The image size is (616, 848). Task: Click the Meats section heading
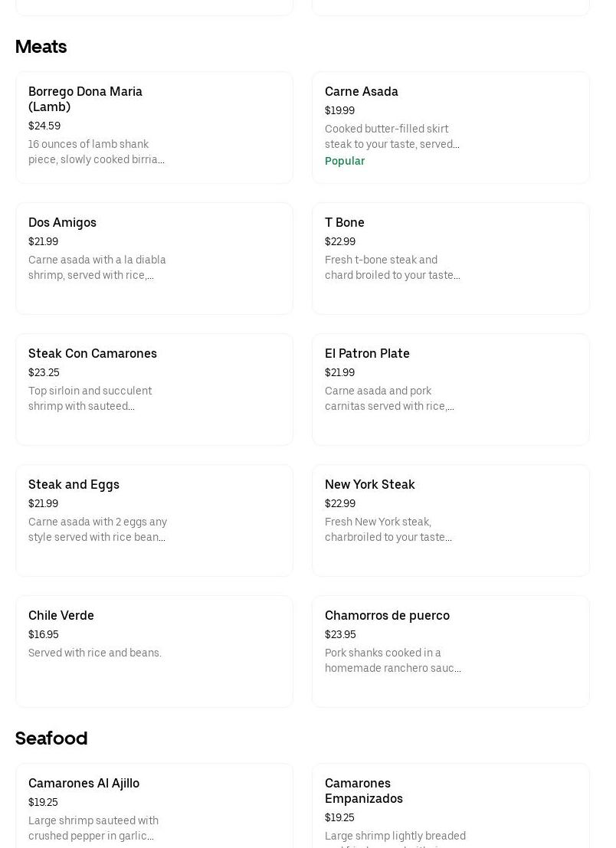coord(41,47)
